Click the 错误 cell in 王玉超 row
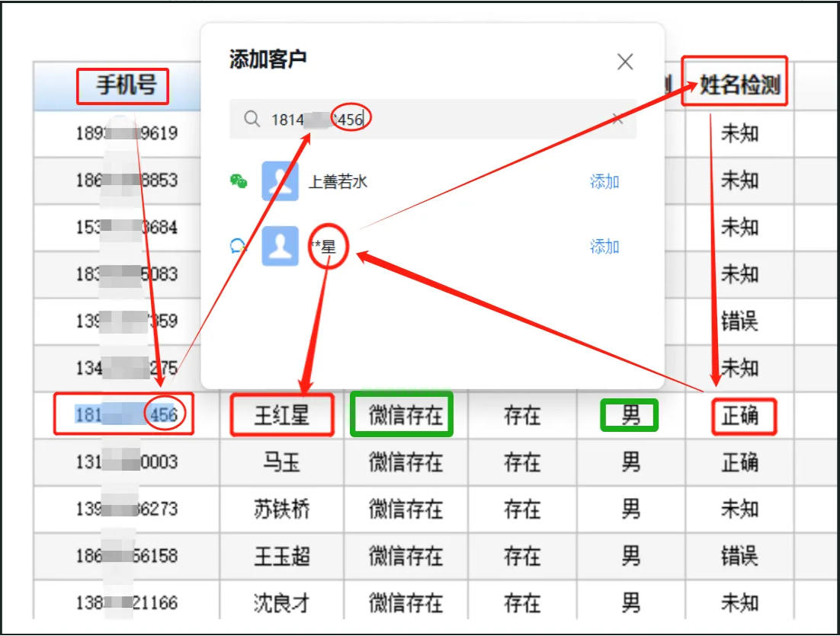This screenshot has width=840, height=636. point(739,556)
